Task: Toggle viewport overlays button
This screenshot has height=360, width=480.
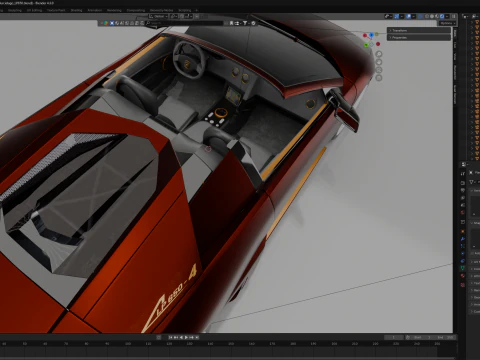Action: [x=408, y=16]
